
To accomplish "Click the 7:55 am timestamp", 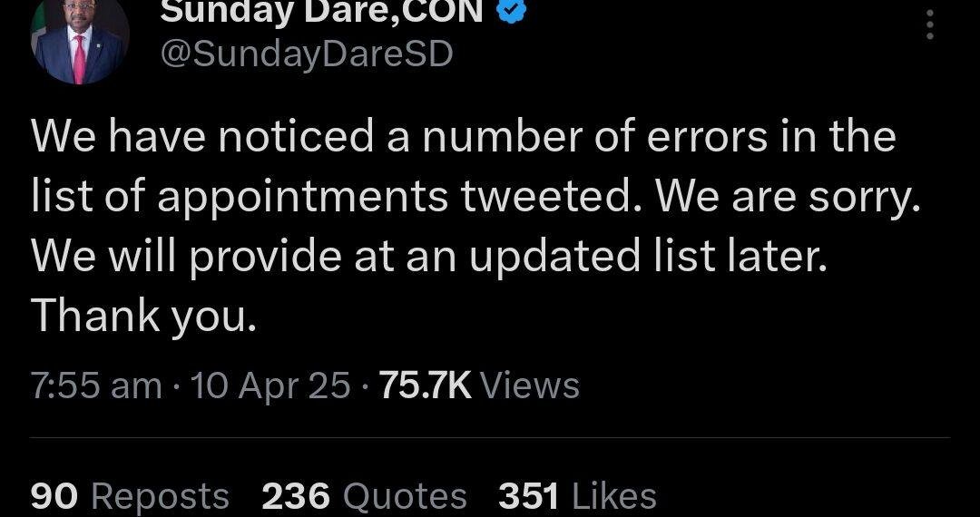I will click(96, 385).
